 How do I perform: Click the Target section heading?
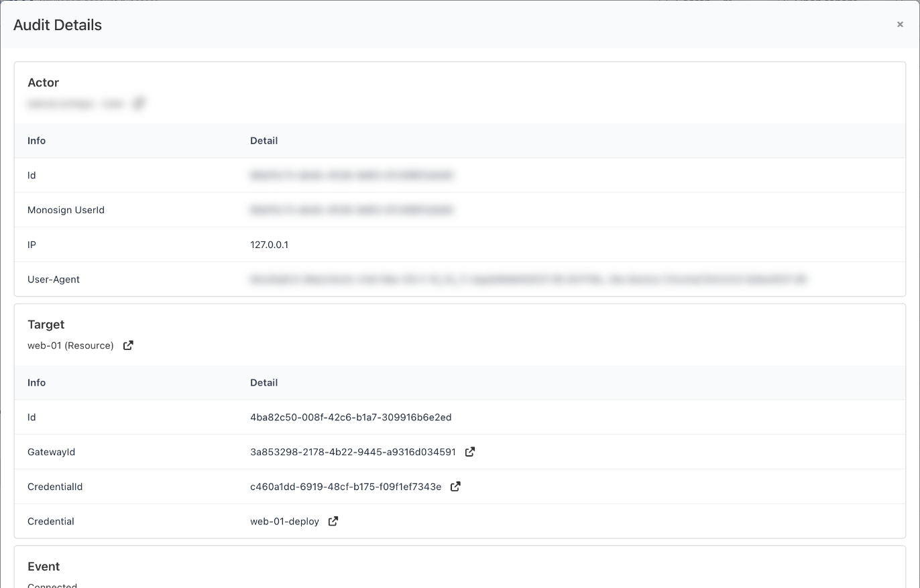pos(46,325)
